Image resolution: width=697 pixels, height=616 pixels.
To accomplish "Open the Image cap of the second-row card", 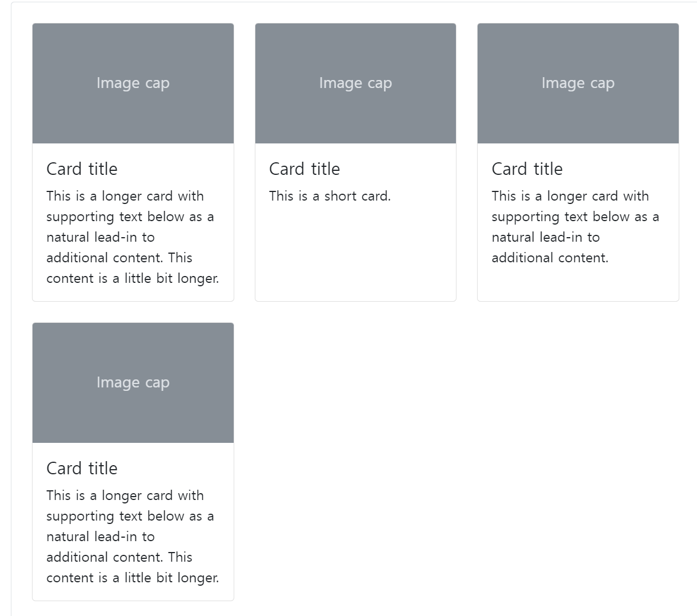I will [x=133, y=383].
